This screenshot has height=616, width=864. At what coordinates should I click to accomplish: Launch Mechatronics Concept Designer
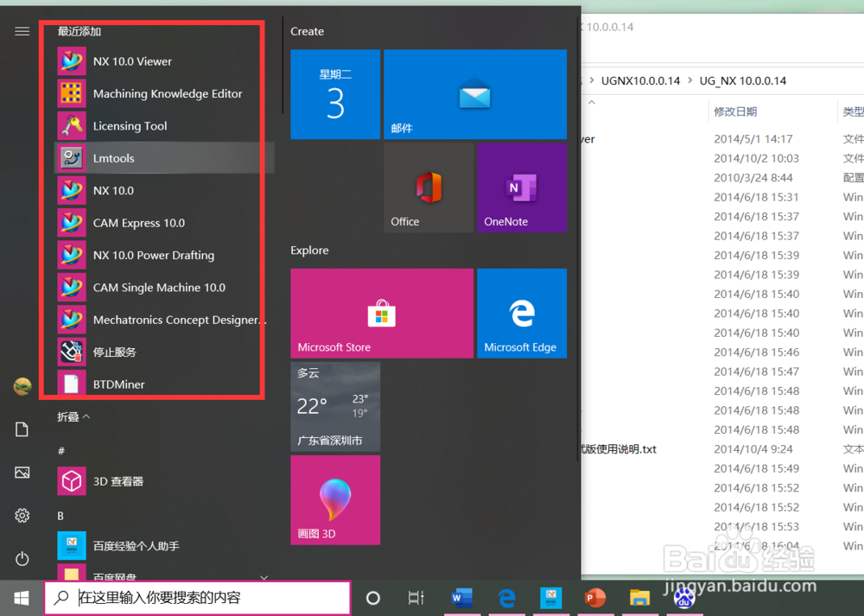164,320
